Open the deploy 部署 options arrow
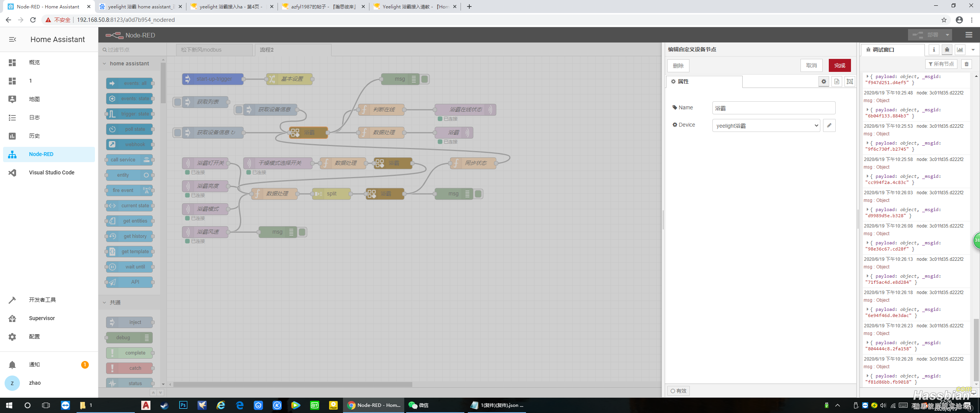This screenshot has width=980, height=413. [x=947, y=35]
